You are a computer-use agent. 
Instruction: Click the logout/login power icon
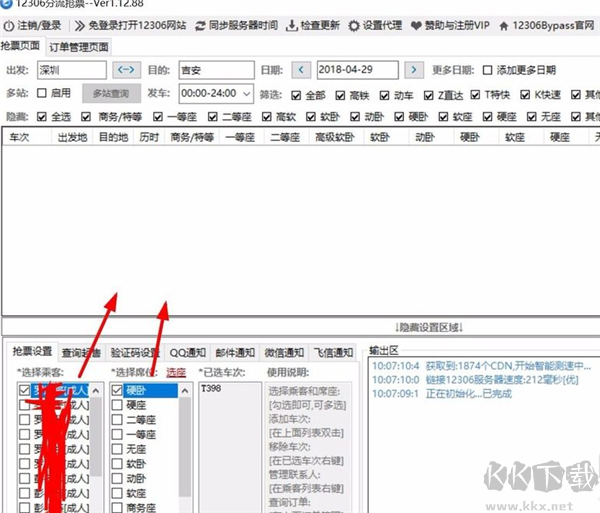coord(9,26)
